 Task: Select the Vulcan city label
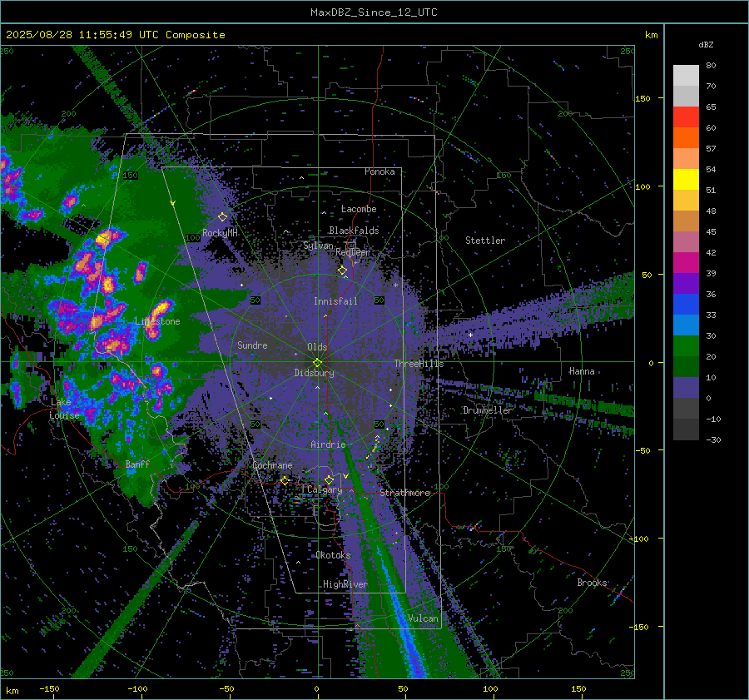423,618
